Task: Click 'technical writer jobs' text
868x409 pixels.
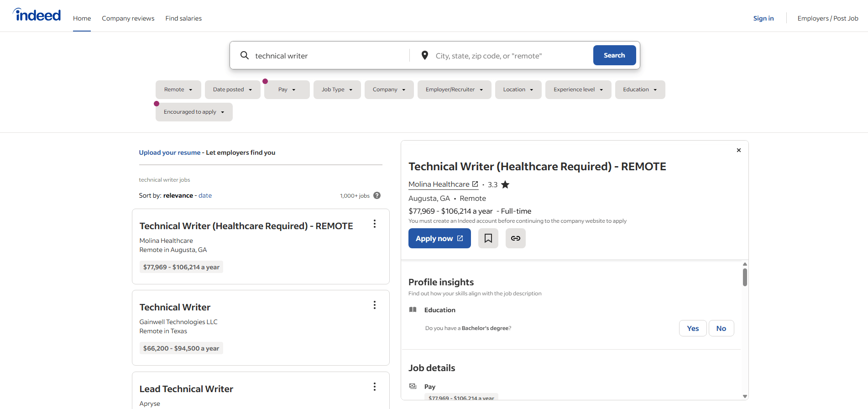Action: coord(164,180)
